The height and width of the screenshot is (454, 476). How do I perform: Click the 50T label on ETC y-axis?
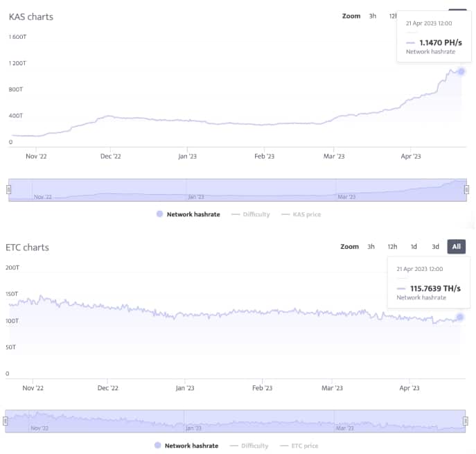[10, 347]
